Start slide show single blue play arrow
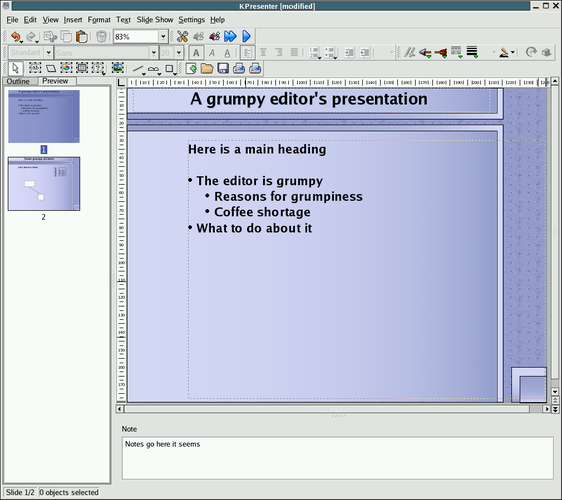Viewport: 562px width, 500px height. pos(246,37)
